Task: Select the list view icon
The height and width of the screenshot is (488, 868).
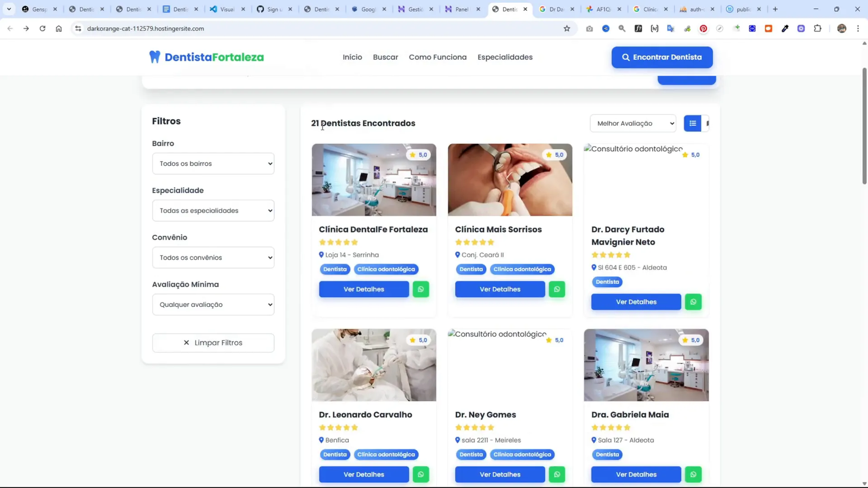Action: pos(693,123)
